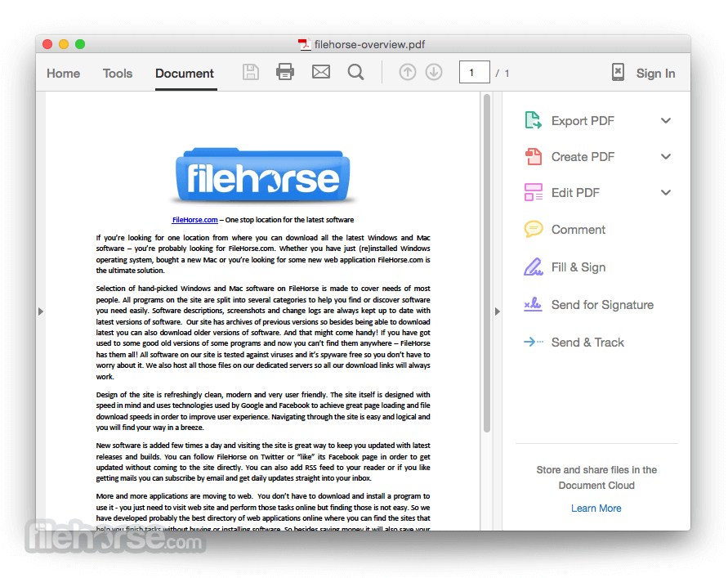The image size is (728, 578).
Task: Click the Sign In button
Action: tap(655, 74)
